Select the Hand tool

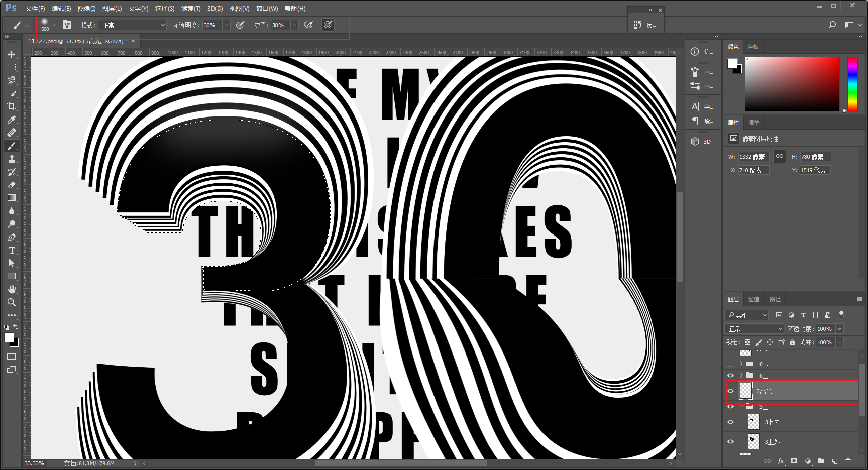12,289
